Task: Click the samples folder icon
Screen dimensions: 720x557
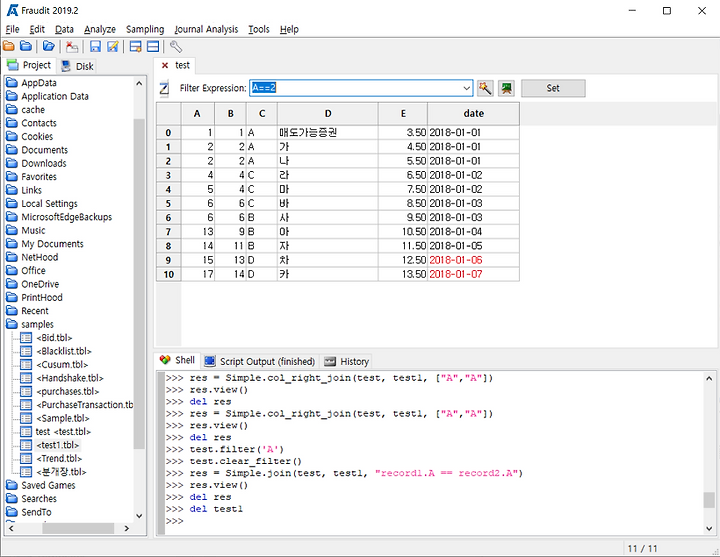Action: click(x=11, y=324)
